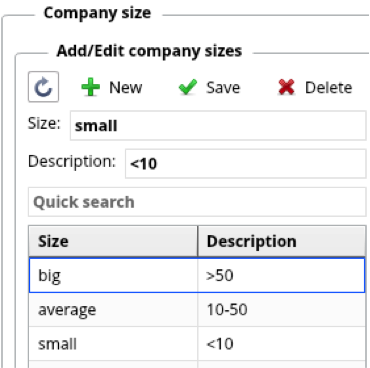Click the Save button label

(x=223, y=88)
